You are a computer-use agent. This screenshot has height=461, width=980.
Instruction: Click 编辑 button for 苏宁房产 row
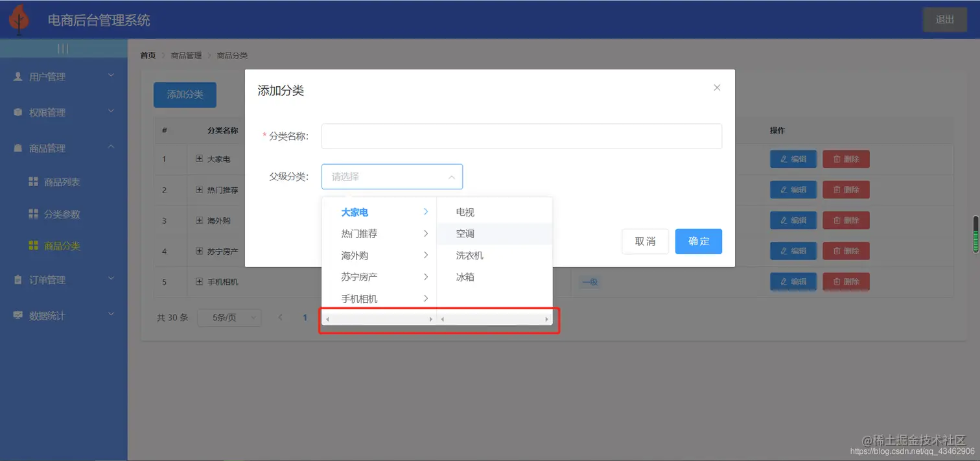(793, 251)
